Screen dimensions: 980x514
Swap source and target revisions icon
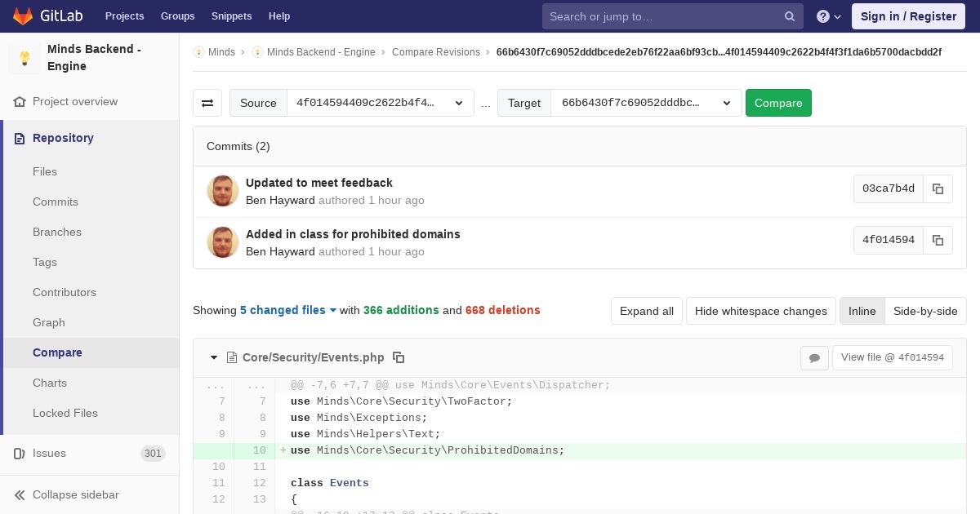pyautogui.click(x=207, y=103)
